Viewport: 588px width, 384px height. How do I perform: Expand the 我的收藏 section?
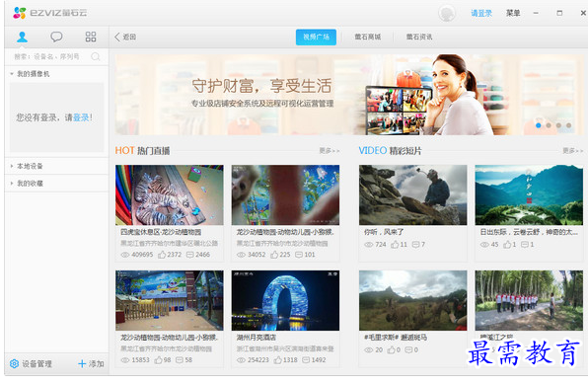tap(12, 184)
